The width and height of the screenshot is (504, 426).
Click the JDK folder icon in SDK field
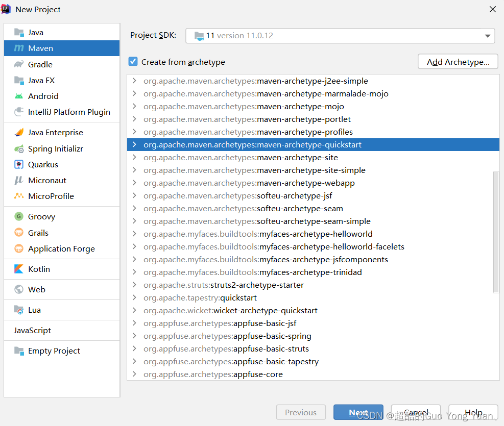[x=199, y=36]
